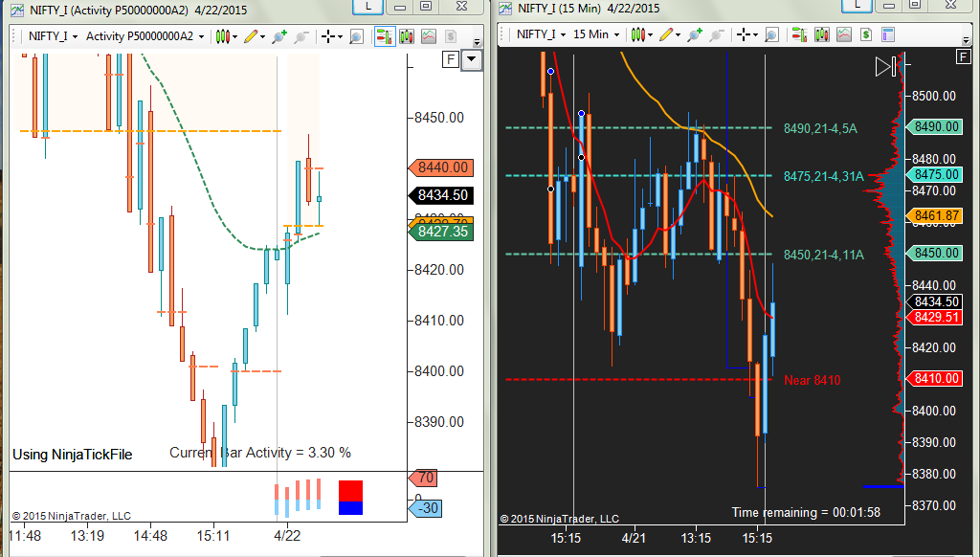Open the chart Properties icon in 15 Min window
The width and height of the screenshot is (980, 557).
[888, 34]
